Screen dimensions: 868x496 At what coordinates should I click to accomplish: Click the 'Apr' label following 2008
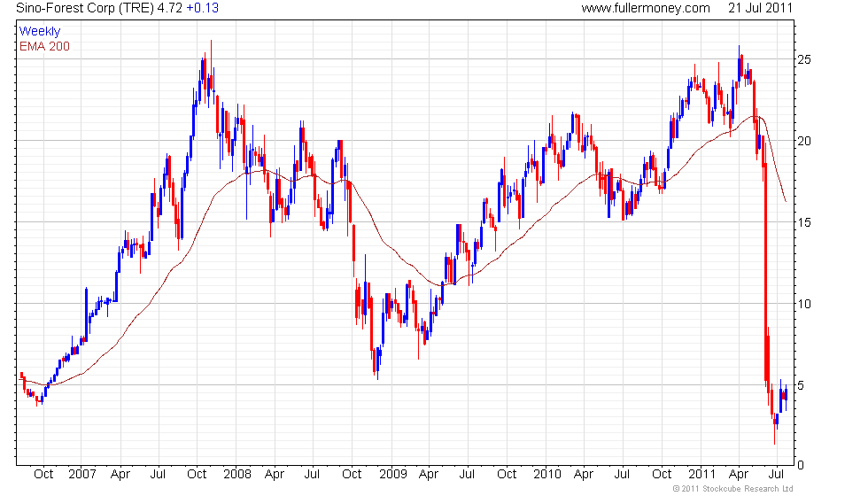tap(275, 475)
